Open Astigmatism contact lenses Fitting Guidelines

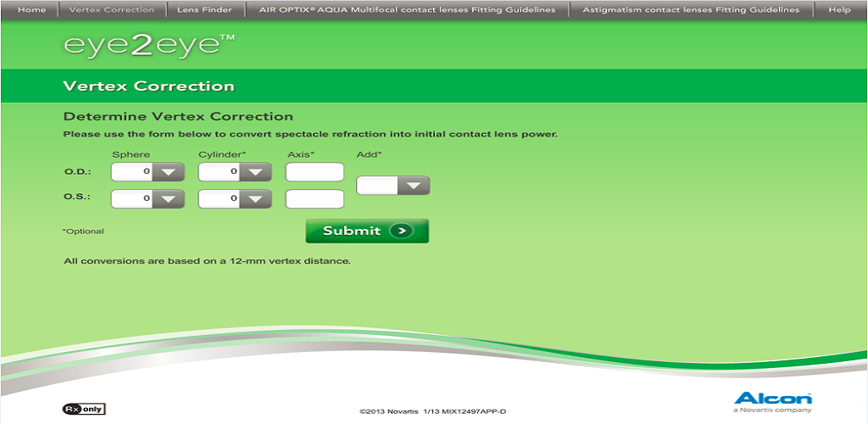point(691,10)
